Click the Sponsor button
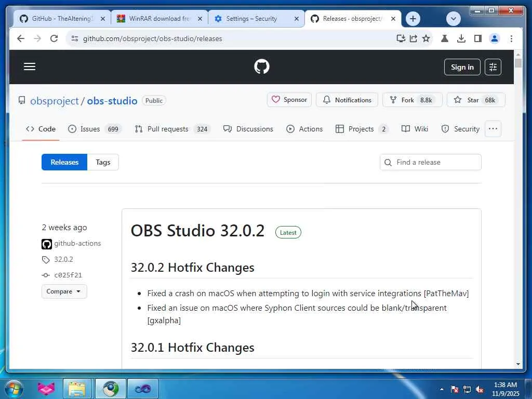 coord(289,100)
